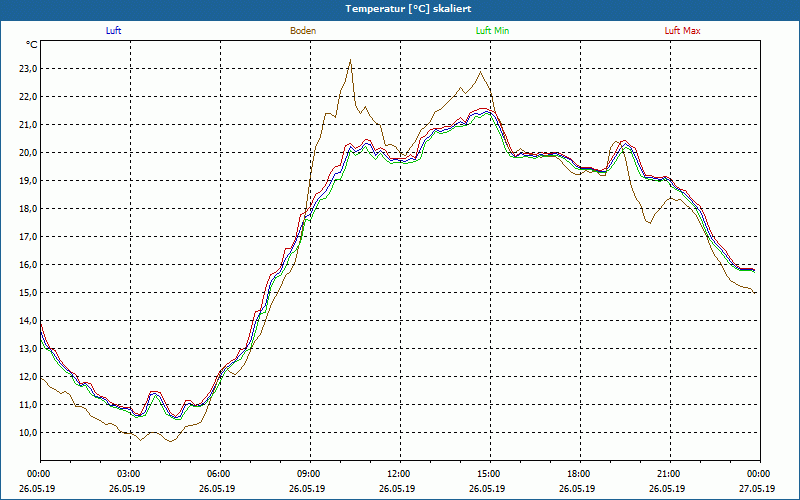Viewport: 800px width, 500px height.
Task: Click the Boden curve dip near 20:15
Action: click(x=649, y=222)
